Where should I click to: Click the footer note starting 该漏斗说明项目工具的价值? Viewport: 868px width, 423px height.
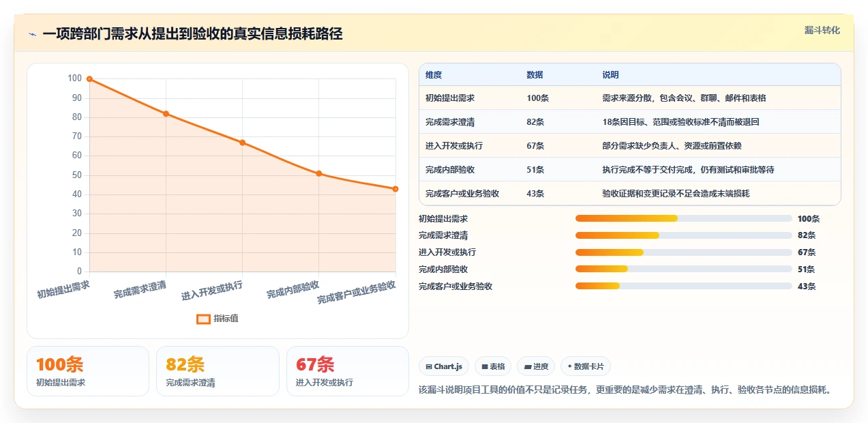[625, 390]
